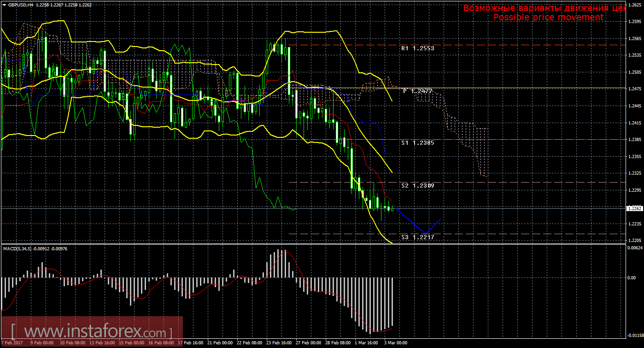Click the 3 Mar 00:00 time label
This screenshot has width=644, height=348.
tap(395, 343)
